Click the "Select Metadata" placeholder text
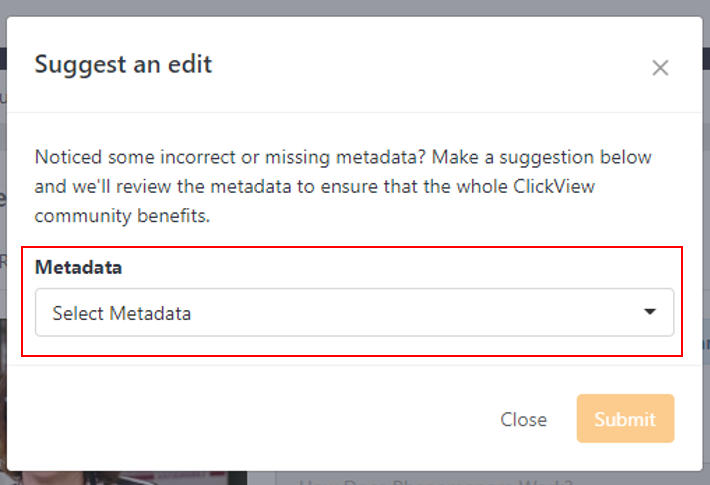 (x=122, y=313)
